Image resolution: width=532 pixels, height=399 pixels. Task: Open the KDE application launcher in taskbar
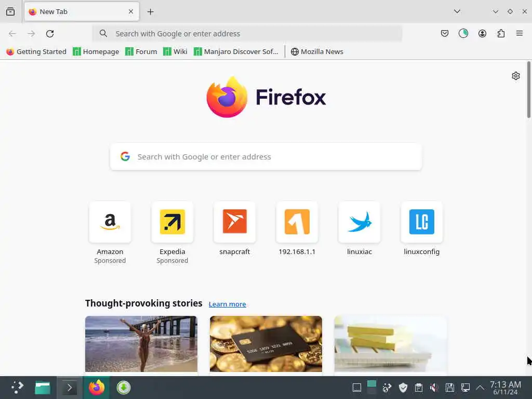tap(17, 388)
